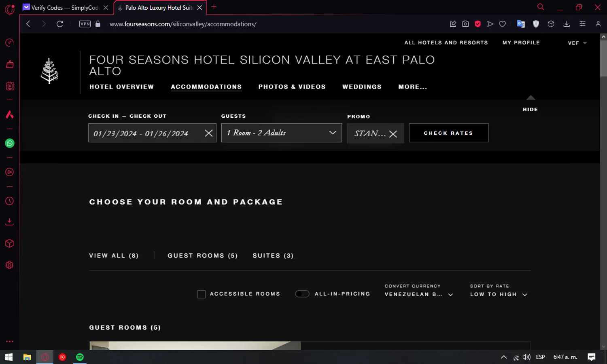
Task: Click the promo code field
Action: click(x=375, y=133)
